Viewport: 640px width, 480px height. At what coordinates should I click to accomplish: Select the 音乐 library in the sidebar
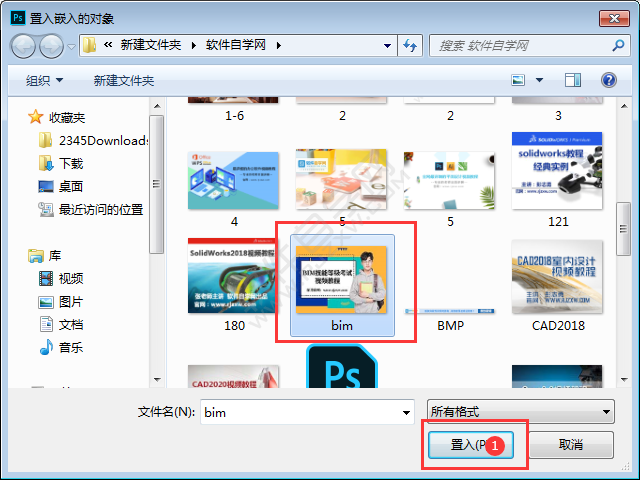[x=70, y=347]
